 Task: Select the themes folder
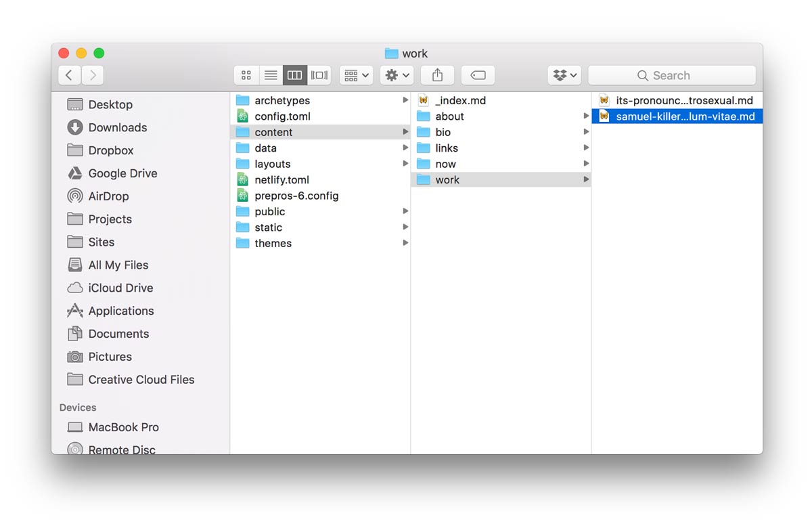point(320,244)
